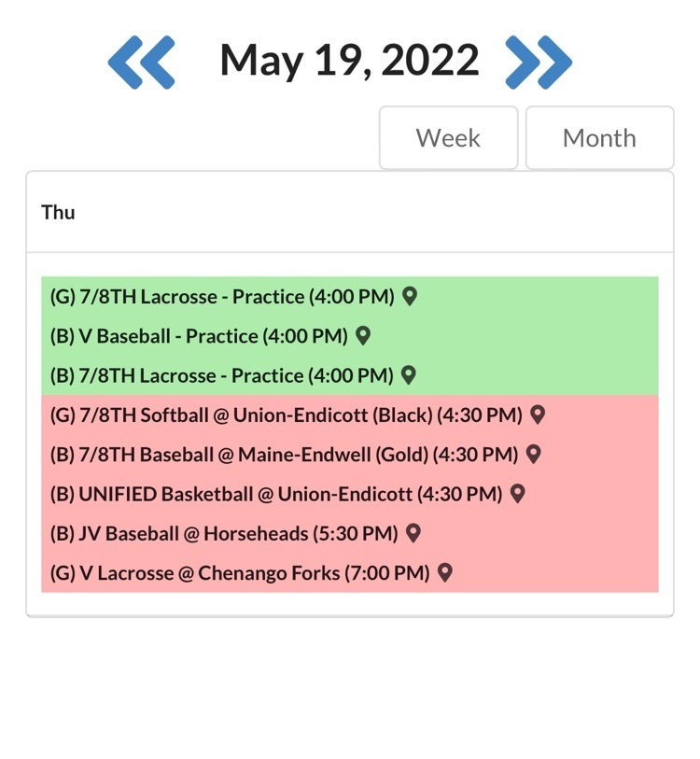Click map pin beside UNIFIED Basketball event
This screenshot has width=700, height=759.
(x=517, y=494)
